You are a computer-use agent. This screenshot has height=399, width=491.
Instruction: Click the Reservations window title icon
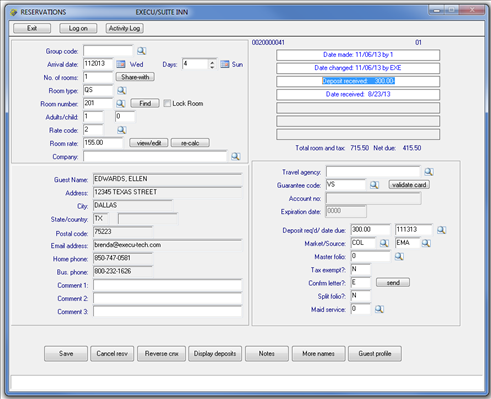[x=14, y=12]
